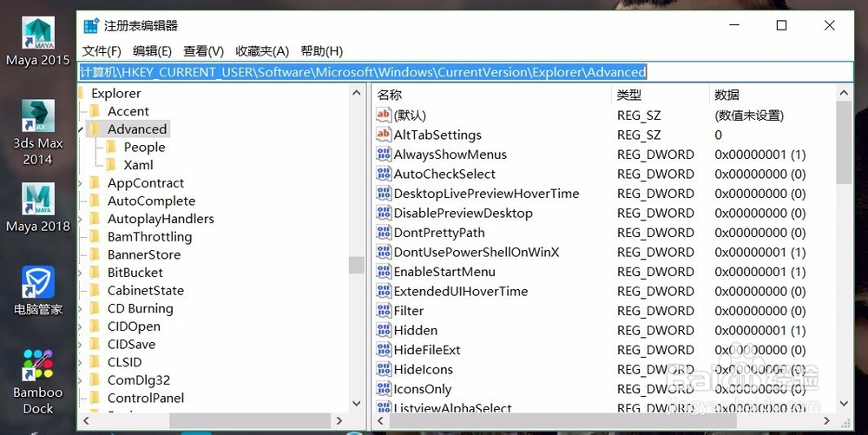Open the 查看(V) menu
This screenshot has height=435, width=868.
coord(204,51)
